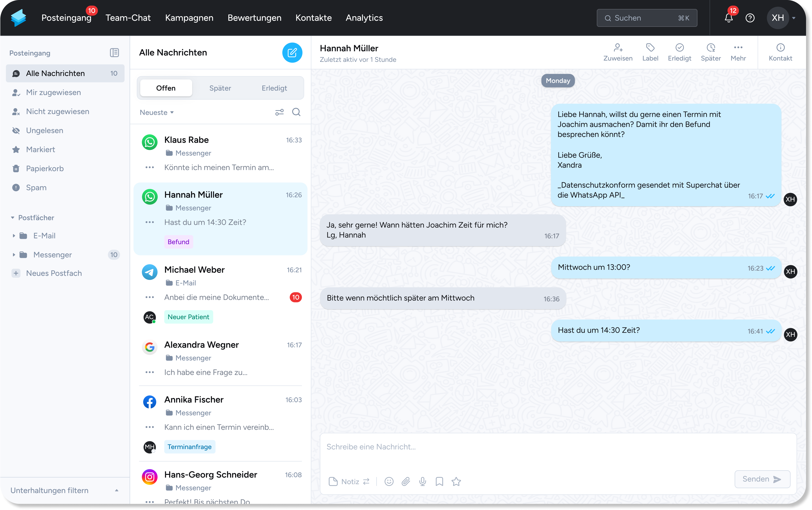Click the microphone voice message icon
The image size is (812, 510).
pos(422,481)
